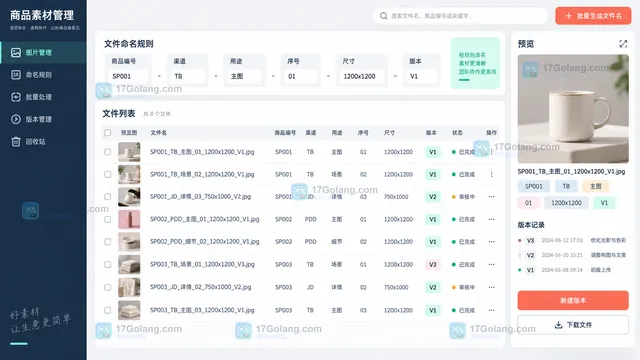
Task: Check the row SP002_PDD_细节_02 checkbox
Action: (108, 242)
